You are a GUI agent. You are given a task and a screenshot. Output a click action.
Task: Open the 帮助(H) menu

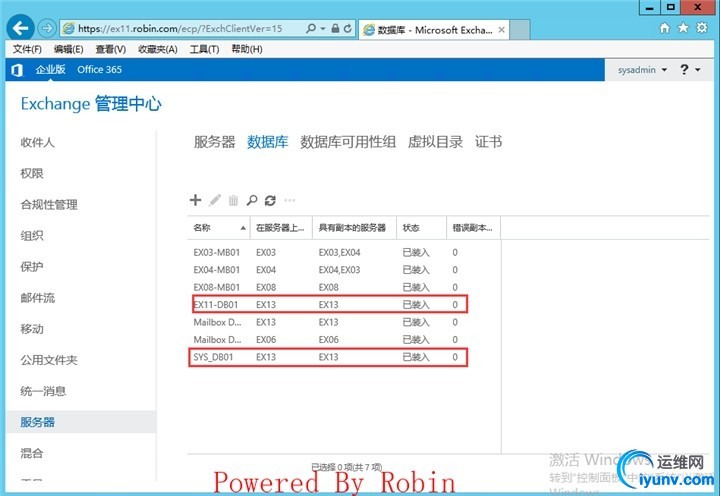[247, 49]
